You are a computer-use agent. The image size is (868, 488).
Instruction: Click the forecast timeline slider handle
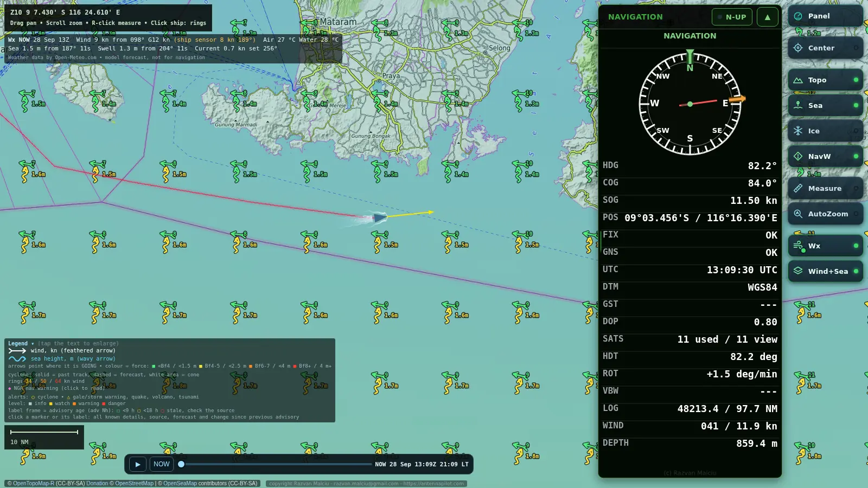181,464
